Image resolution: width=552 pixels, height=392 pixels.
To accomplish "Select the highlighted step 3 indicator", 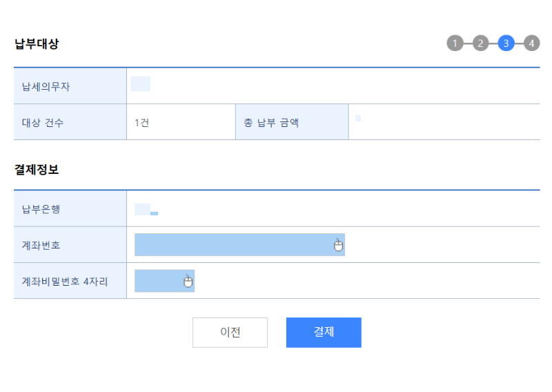I will (506, 43).
